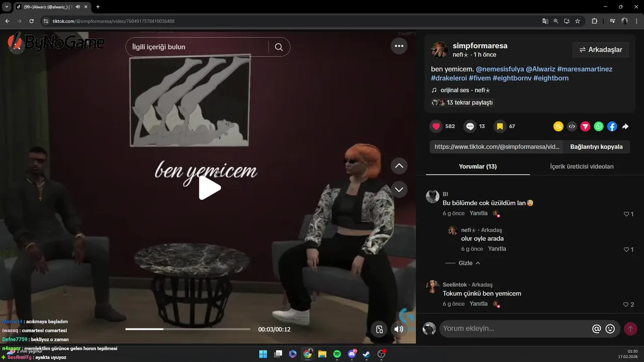The image size is (644, 362).
Task: Click the Arkadaşlar button
Action: click(x=601, y=50)
